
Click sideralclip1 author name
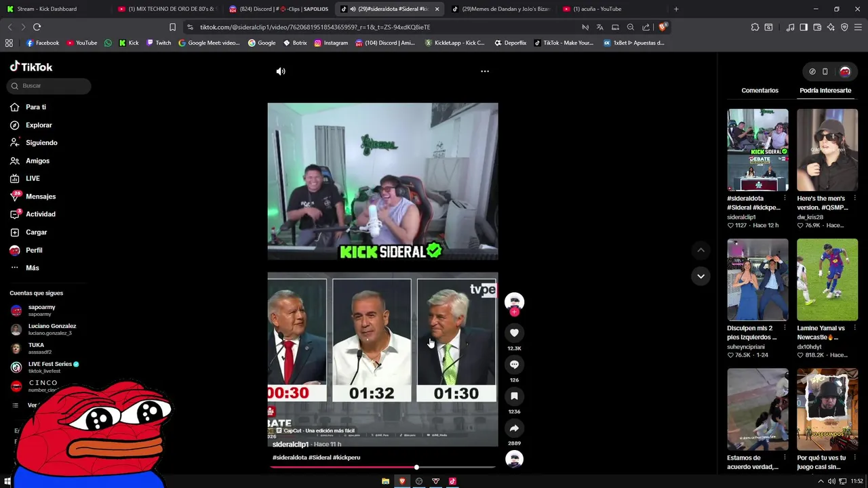(290, 445)
